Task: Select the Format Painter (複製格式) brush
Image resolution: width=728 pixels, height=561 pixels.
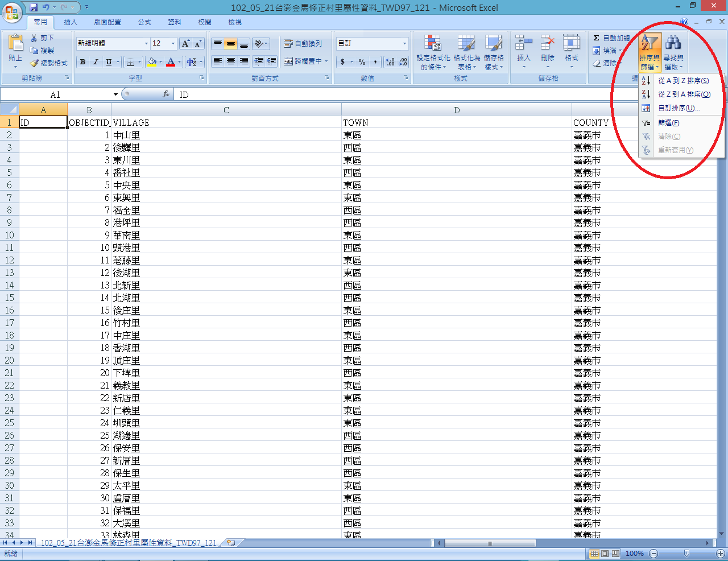Action: pos(34,63)
